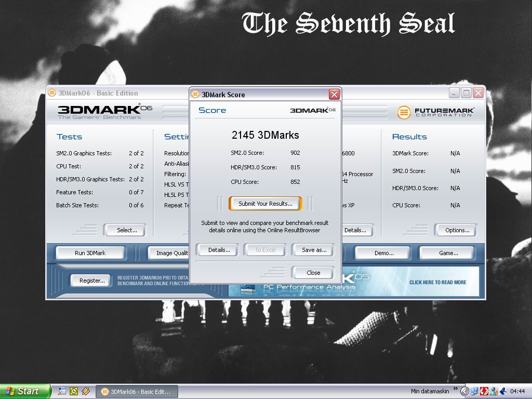Click the 3DMark Score N/A result row
Viewport: 532px width, 399px height.
coord(426,153)
